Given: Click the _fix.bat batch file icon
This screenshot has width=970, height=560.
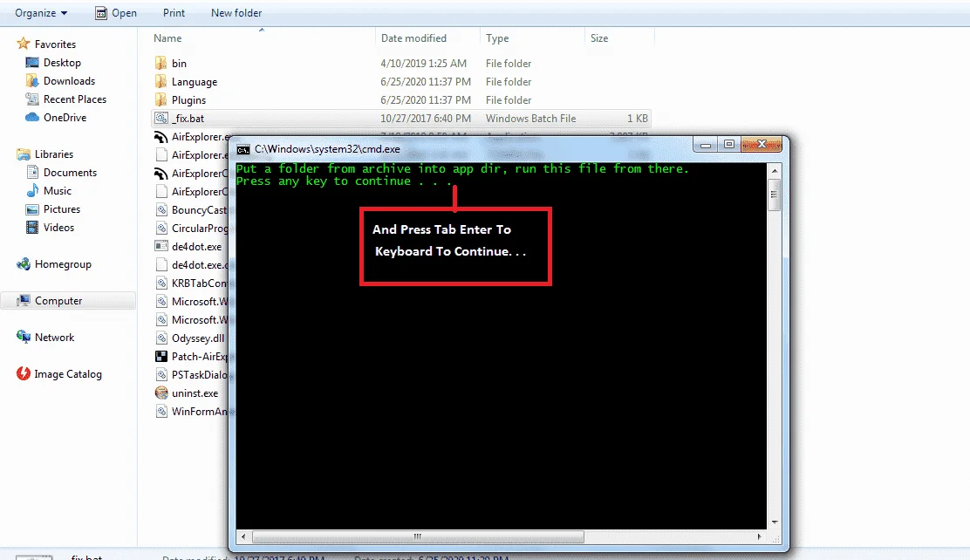Looking at the screenshot, I should (x=161, y=118).
